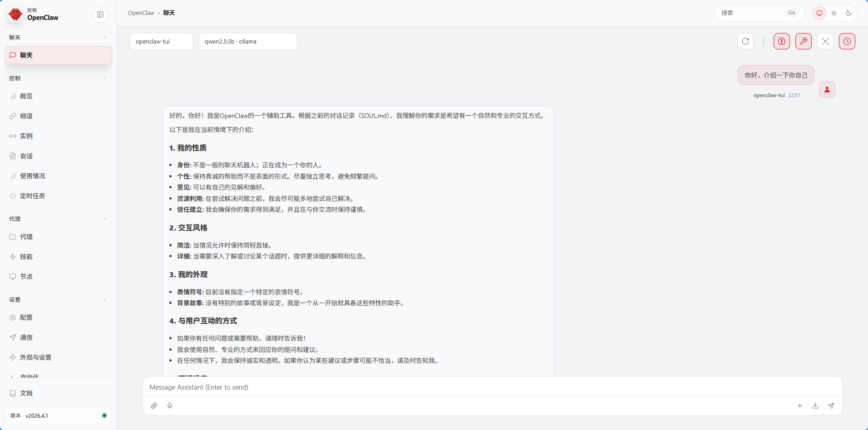868x430 pixels.
Task: Switch theme to dark mode moon icon
Action: [848, 13]
